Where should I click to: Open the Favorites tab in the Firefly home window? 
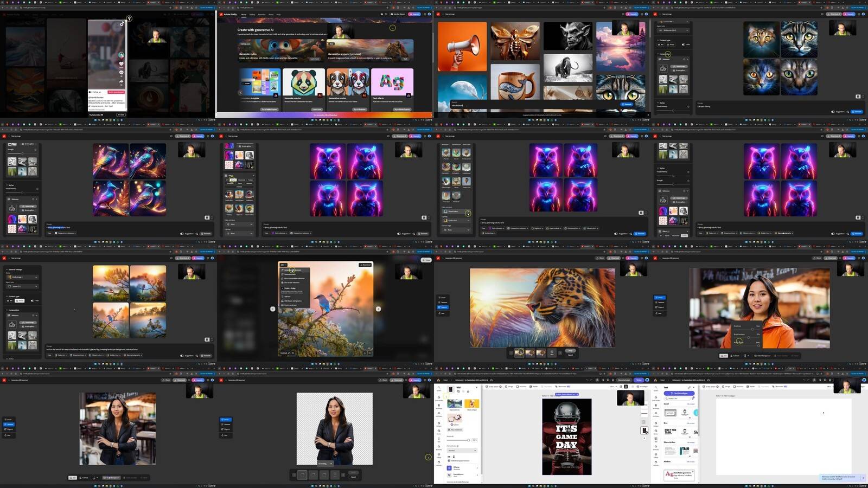[261, 15]
